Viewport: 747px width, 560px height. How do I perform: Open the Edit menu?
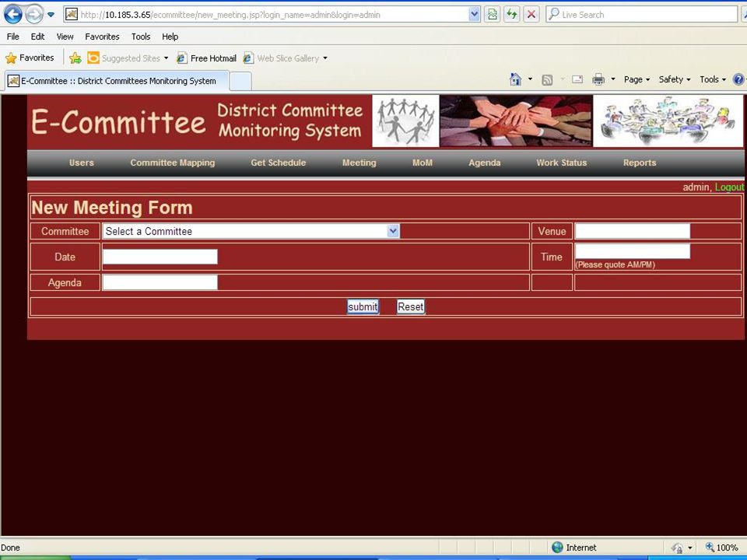37,37
